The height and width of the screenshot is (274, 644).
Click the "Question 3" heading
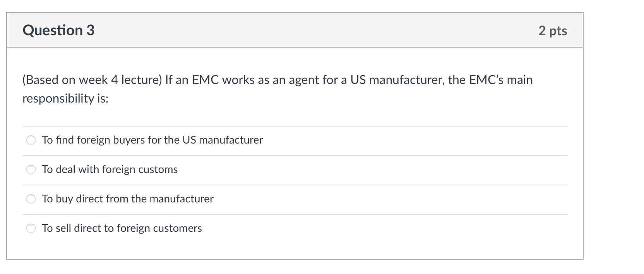[58, 30]
